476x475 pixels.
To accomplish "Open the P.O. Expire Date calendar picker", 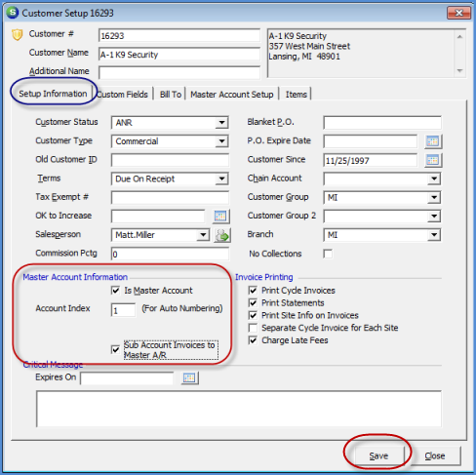I will [433, 141].
